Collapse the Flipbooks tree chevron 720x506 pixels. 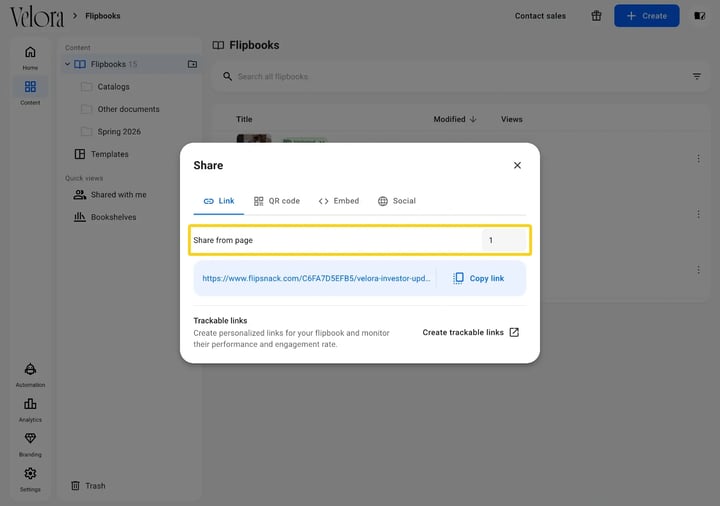68,64
